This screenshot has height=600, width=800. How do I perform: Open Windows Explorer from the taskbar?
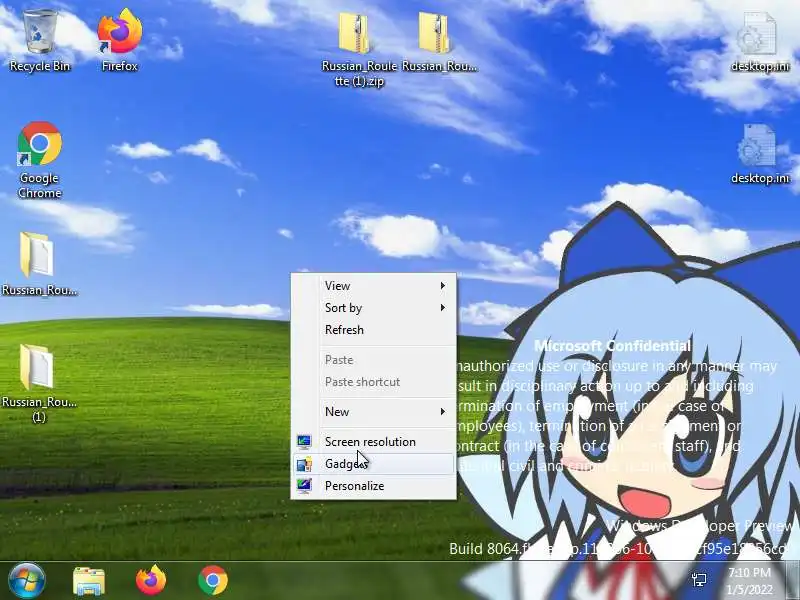point(89,581)
